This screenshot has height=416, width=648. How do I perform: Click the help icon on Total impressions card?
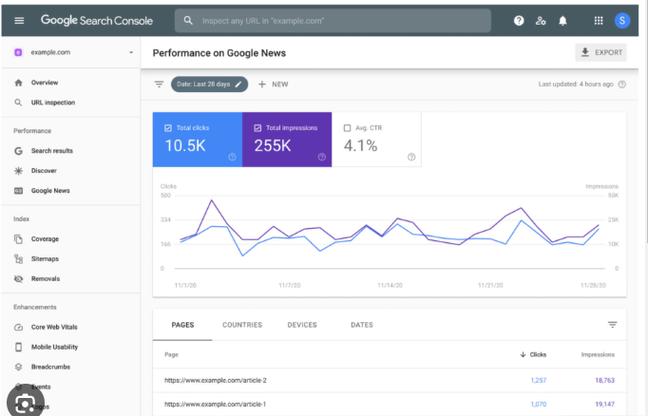(x=322, y=157)
